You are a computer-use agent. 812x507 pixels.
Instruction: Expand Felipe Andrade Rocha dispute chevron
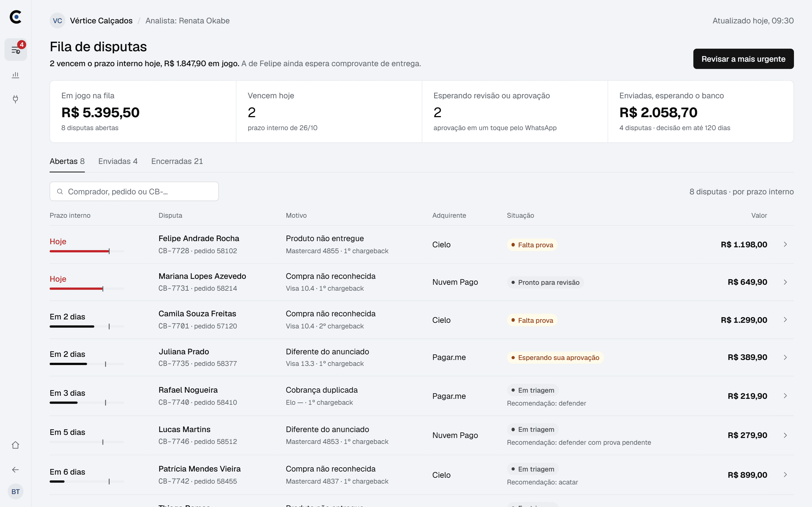coord(785,244)
